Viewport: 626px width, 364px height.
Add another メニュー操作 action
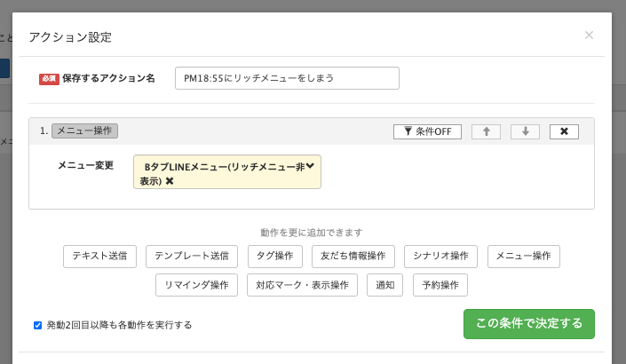pyautogui.click(x=523, y=256)
